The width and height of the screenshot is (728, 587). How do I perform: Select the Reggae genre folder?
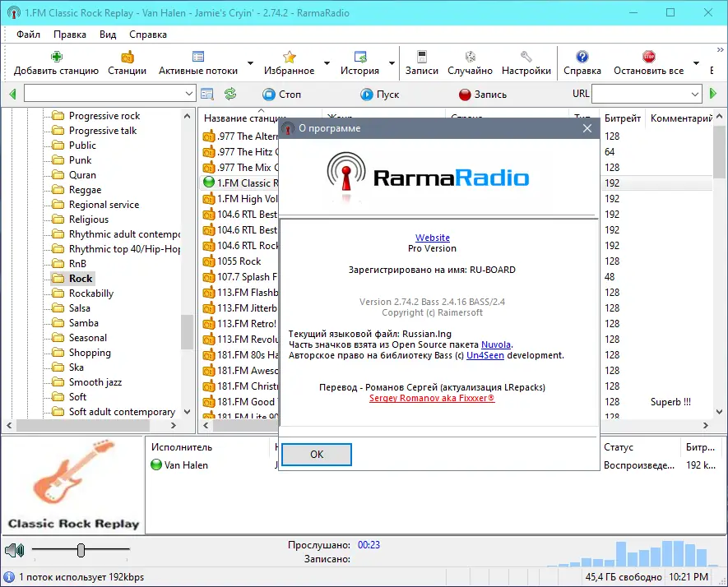click(x=77, y=190)
